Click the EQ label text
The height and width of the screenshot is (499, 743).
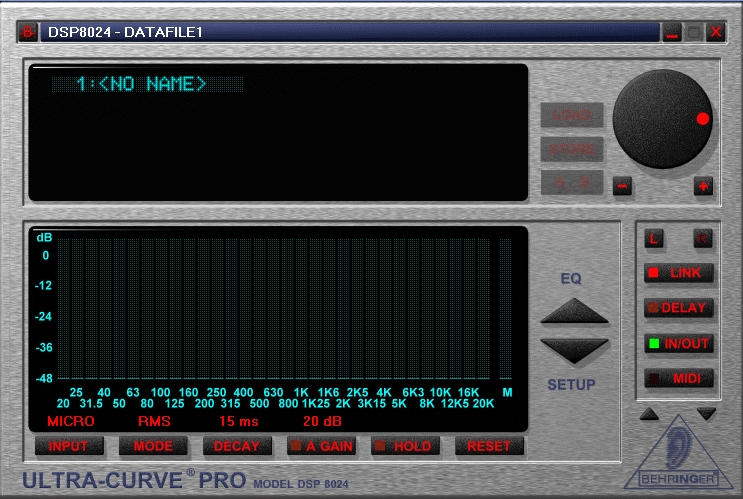(x=571, y=279)
